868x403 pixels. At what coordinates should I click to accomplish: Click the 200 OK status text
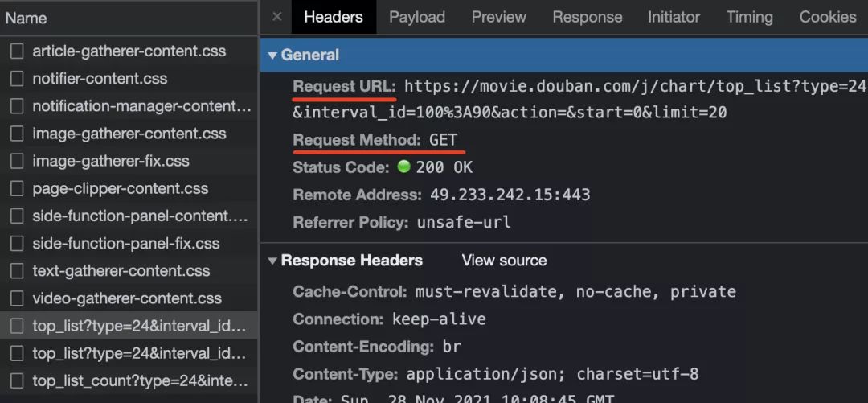point(444,167)
